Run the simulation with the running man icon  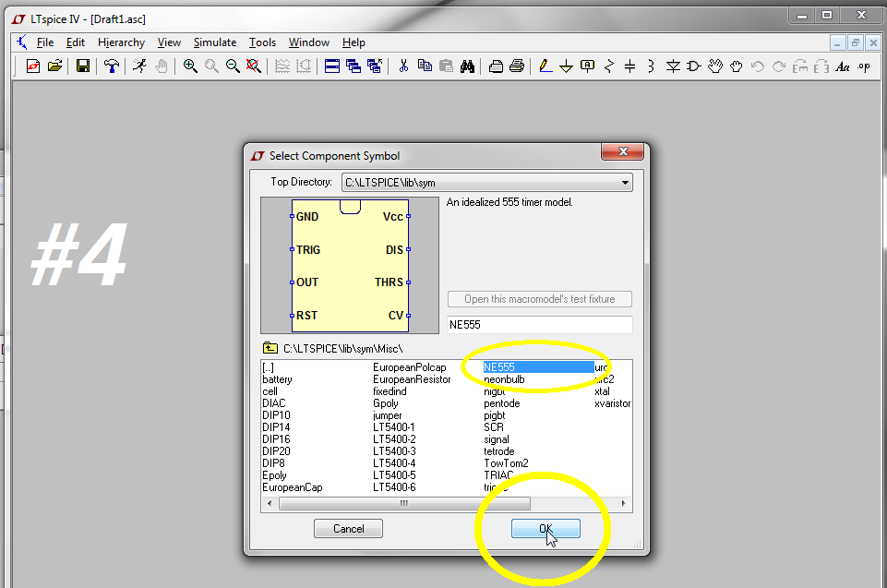coord(139,66)
